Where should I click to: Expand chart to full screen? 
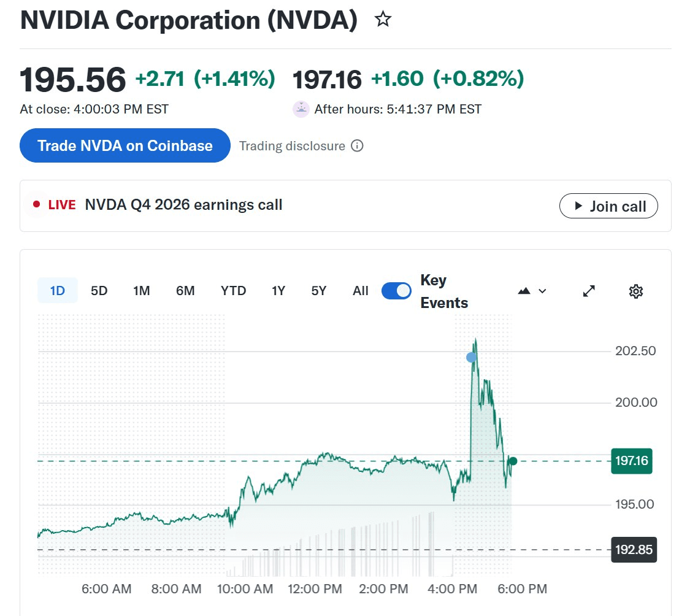tap(589, 291)
